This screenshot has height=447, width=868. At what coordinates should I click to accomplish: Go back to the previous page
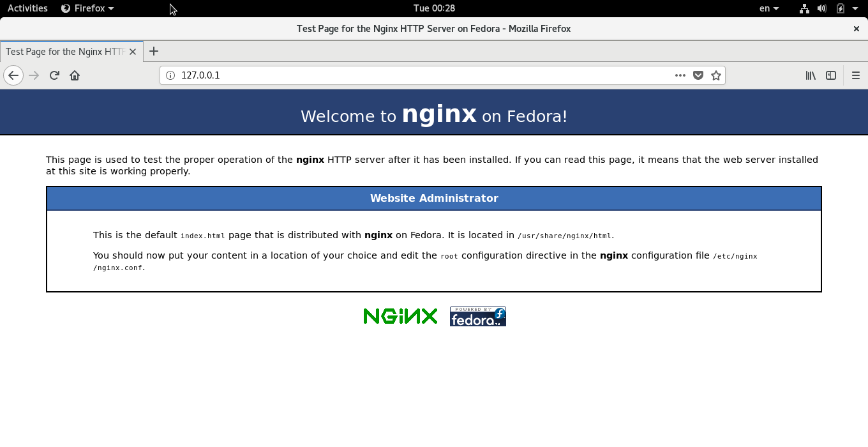pos(13,75)
